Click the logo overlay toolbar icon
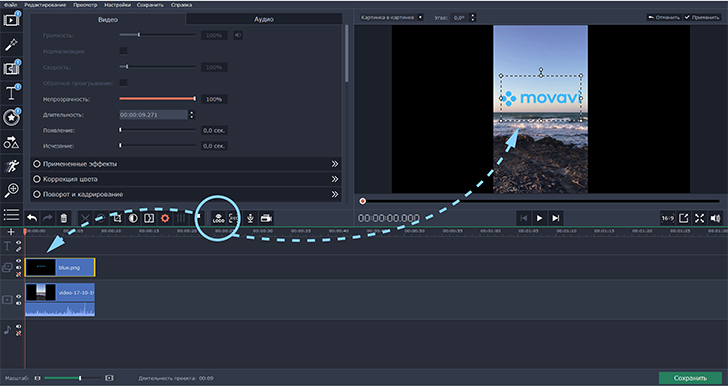Image resolution: width=728 pixels, height=386 pixels. [218, 218]
